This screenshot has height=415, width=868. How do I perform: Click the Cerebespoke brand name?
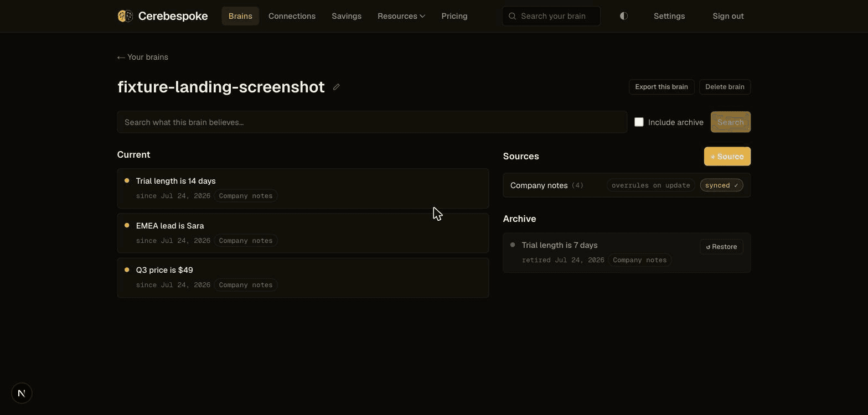click(173, 16)
